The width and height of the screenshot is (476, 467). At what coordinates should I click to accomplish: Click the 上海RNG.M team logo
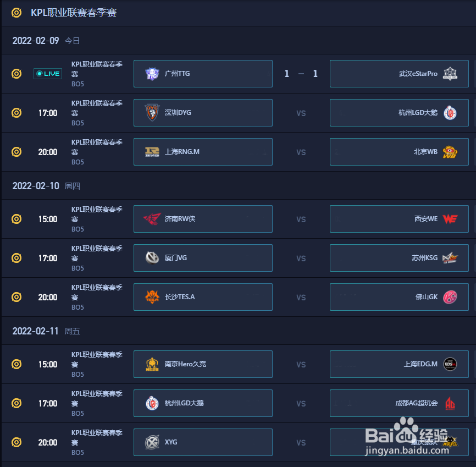[x=152, y=152]
